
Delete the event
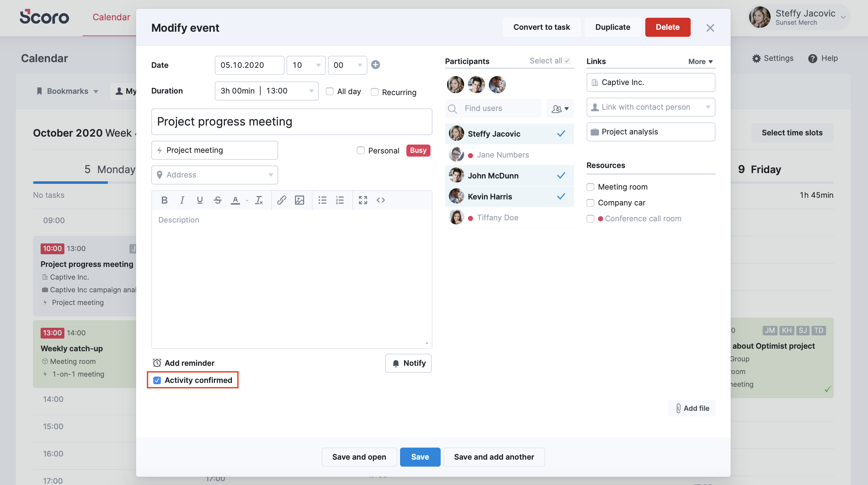[x=667, y=27]
